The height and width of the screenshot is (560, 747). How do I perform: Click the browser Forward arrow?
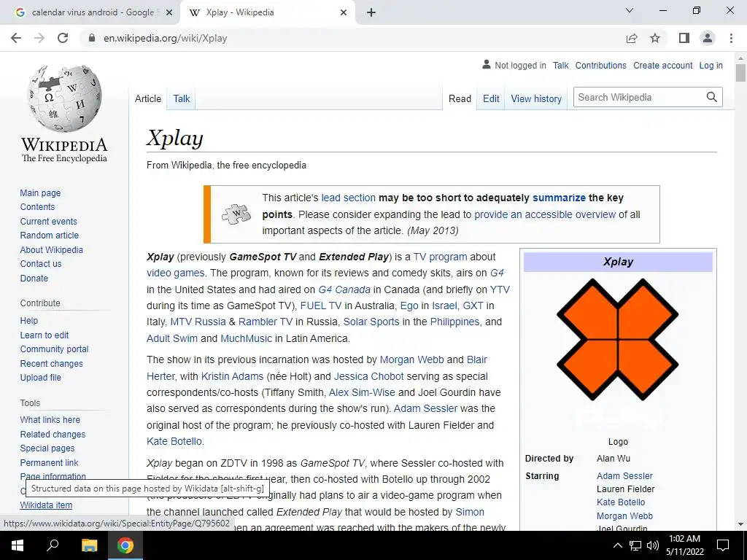tap(39, 38)
